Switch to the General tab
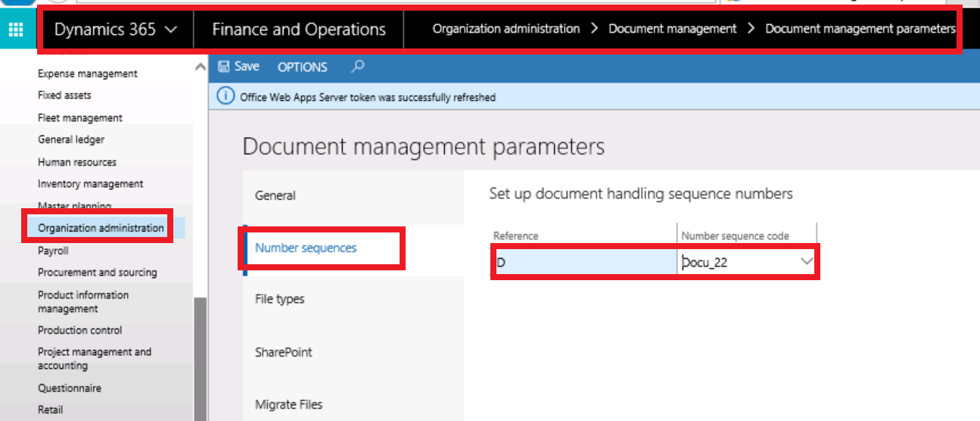Image resolution: width=980 pixels, height=421 pixels. pyautogui.click(x=275, y=195)
